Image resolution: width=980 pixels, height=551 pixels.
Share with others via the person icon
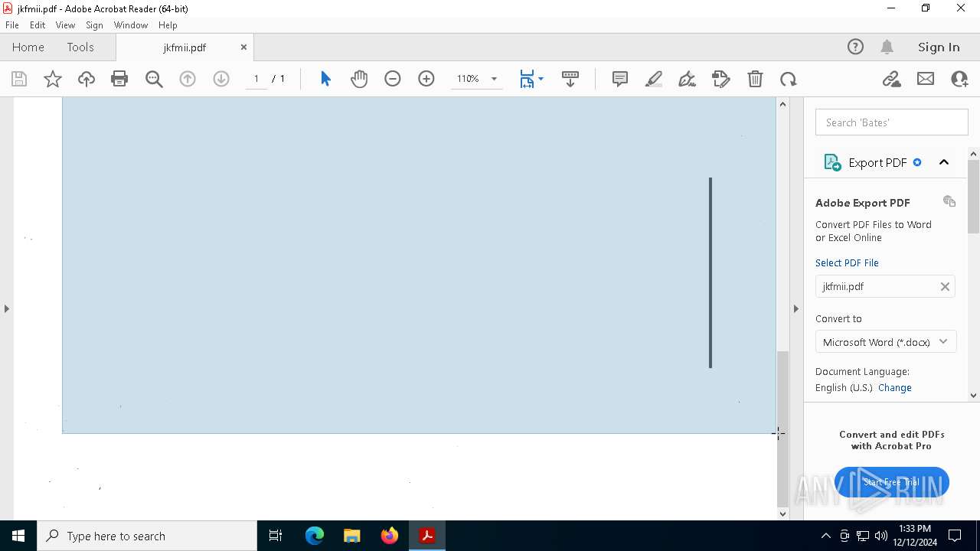(959, 79)
